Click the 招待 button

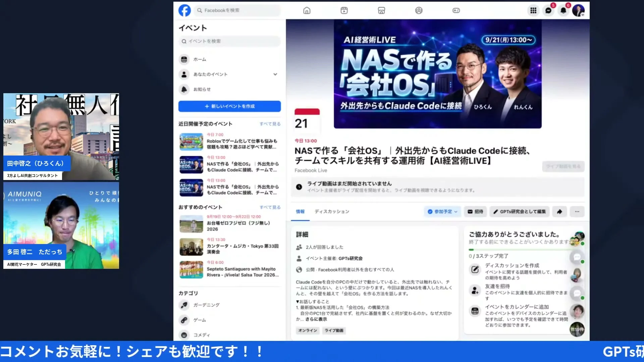tap(475, 212)
